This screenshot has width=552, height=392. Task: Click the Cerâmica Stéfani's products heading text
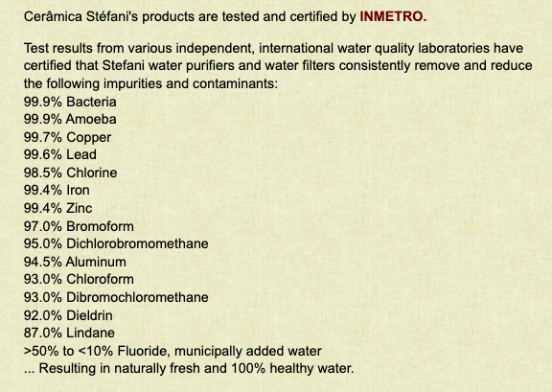click(225, 16)
